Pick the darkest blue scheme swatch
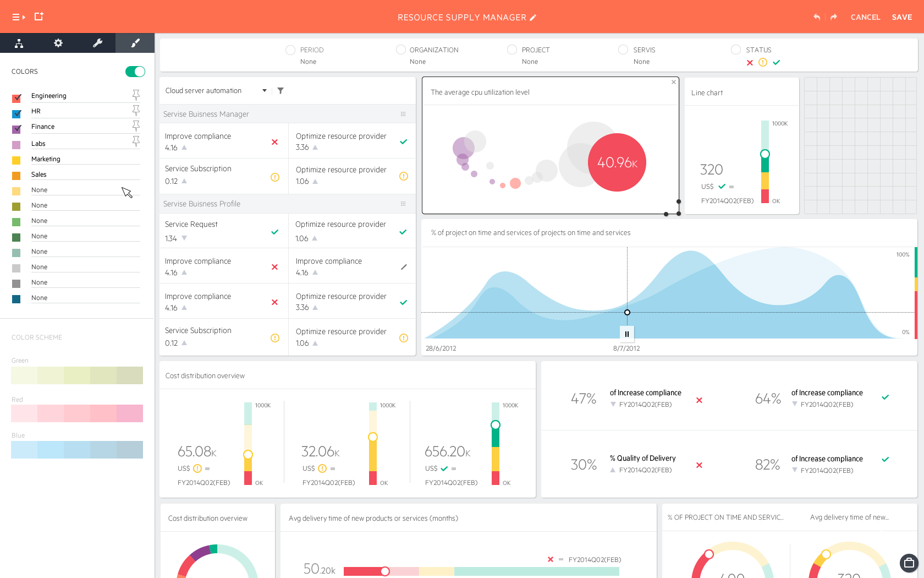Viewport: 924px width, 578px height. pyautogui.click(x=130, y=450)
